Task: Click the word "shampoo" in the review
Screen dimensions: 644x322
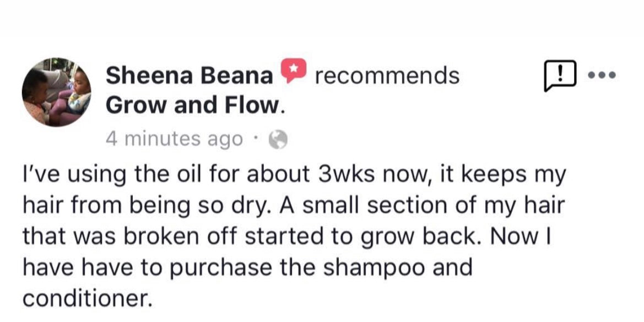Action: point(364,267)
